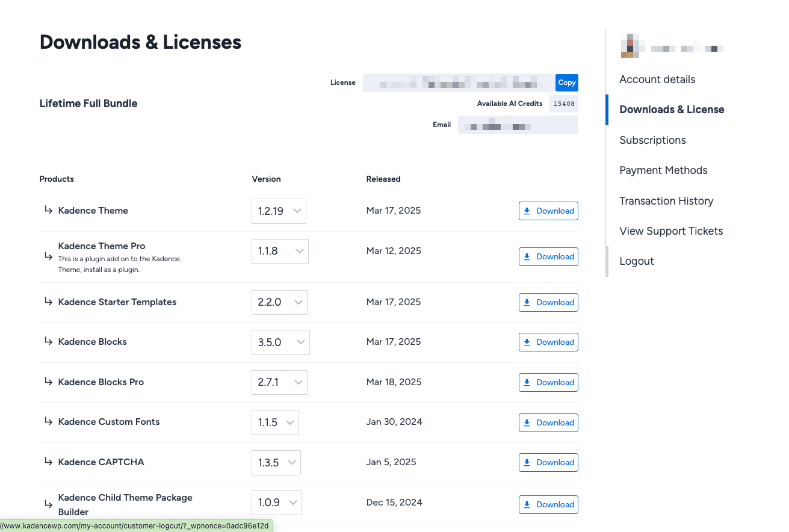The width and height of the screenshot is (789, 532).
Task: Open Kadence Theme version dropdown
Action: tap(279, 211)
